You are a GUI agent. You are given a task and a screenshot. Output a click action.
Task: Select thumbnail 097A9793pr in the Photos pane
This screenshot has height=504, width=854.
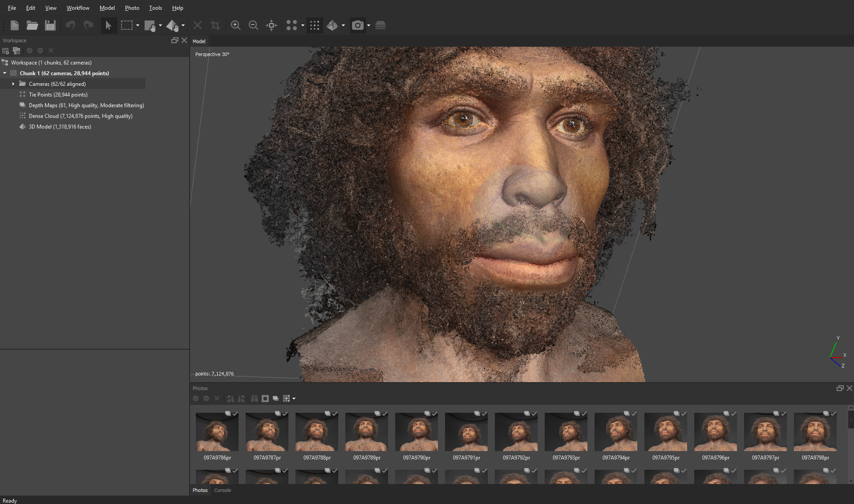[566, 431]
